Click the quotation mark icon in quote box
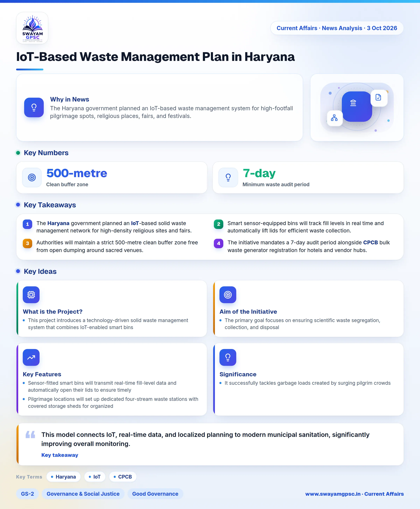Image resolution: width=420 pixels, height=509 pixels. 30,434
